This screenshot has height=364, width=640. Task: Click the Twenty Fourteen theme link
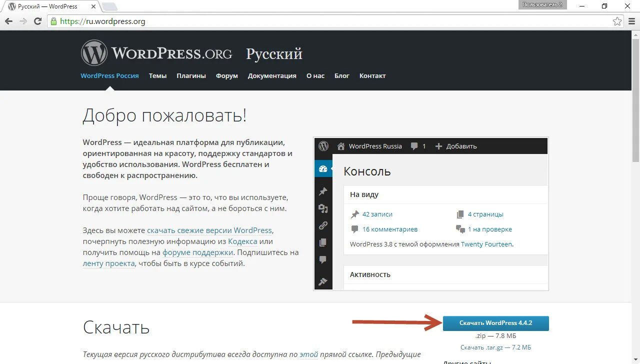coord(486,244)
